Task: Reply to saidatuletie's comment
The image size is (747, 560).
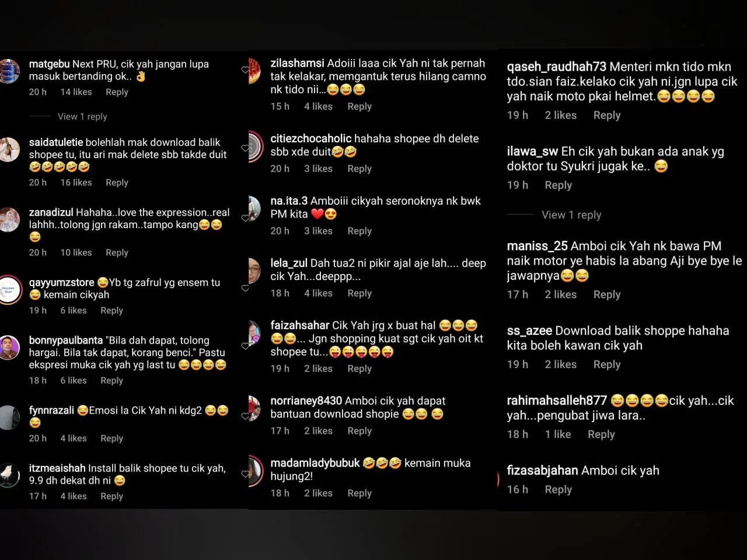Action: coord(117,183)
